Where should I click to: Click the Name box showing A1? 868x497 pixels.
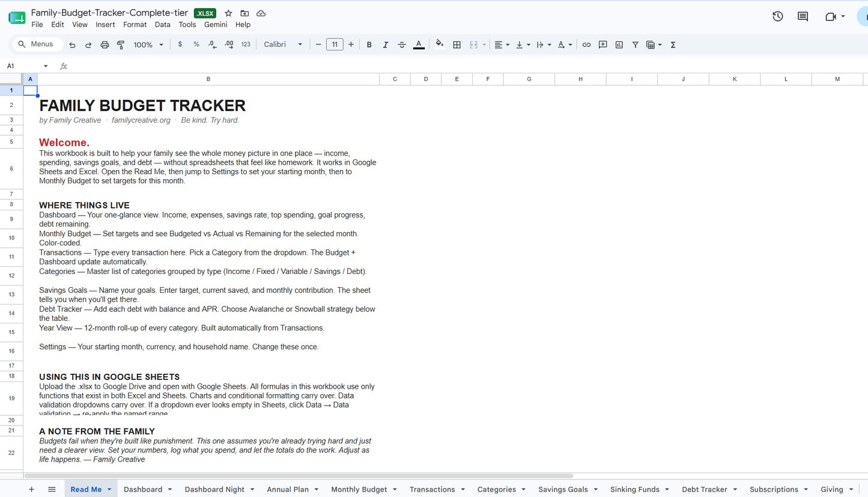[27, 66]
